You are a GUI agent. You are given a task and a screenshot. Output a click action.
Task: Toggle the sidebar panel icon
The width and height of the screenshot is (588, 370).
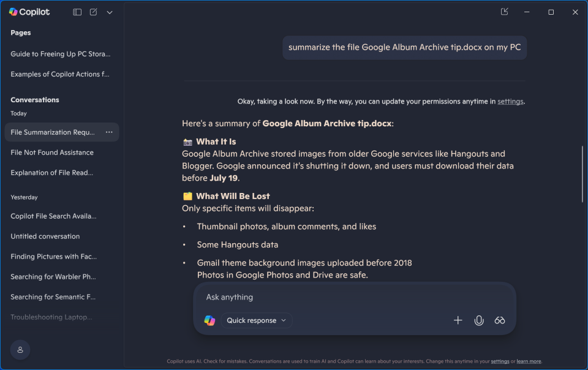tap(77, 12)
